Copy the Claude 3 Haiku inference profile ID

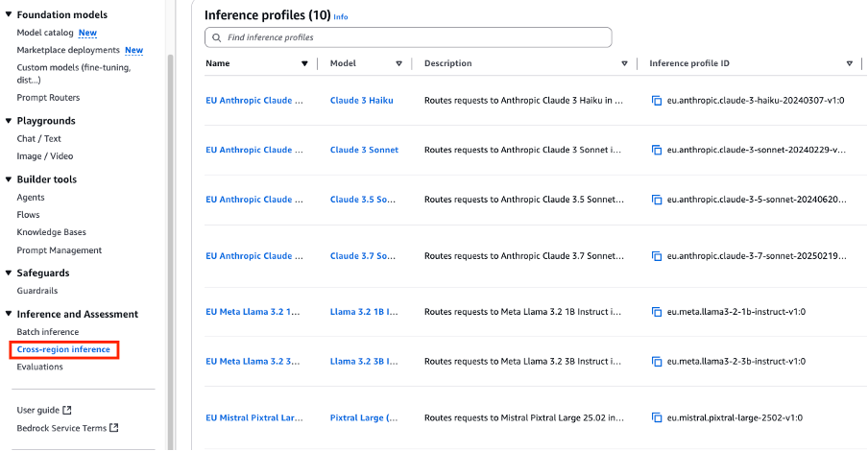click(657, 101)
